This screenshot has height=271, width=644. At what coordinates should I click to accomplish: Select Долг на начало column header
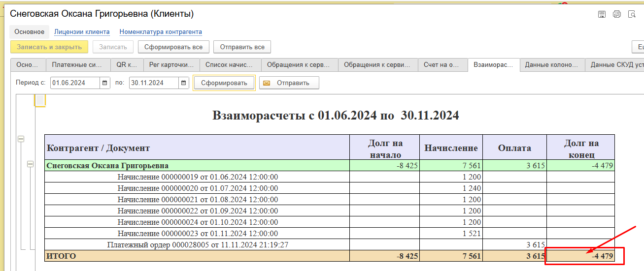[x=385, y=148]
